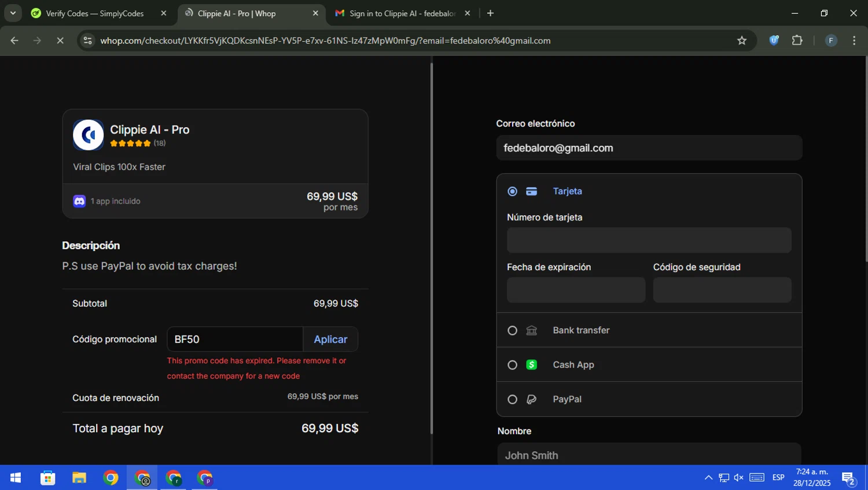Click the green Cash App logo icon
Viewport: 868px width, 490px height.
(x=531, y=364)
